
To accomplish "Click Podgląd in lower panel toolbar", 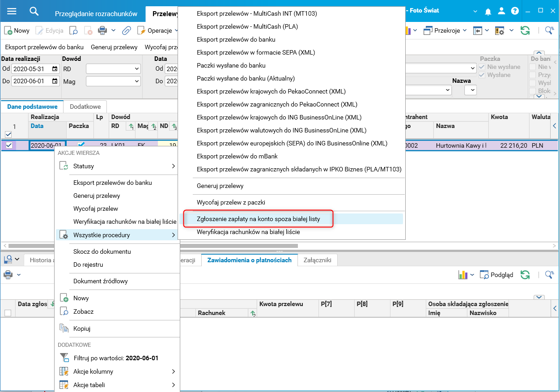I will click(496, 274).
